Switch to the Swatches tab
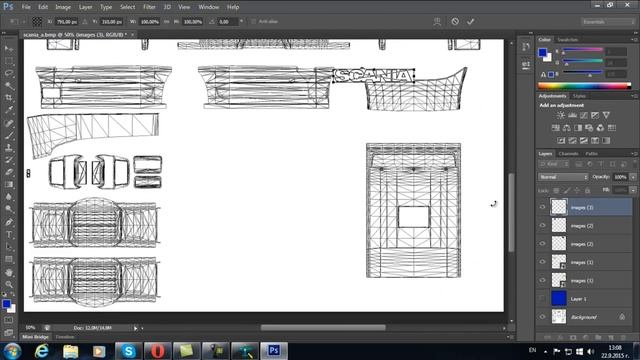640x360 pixels. (568, 40)
